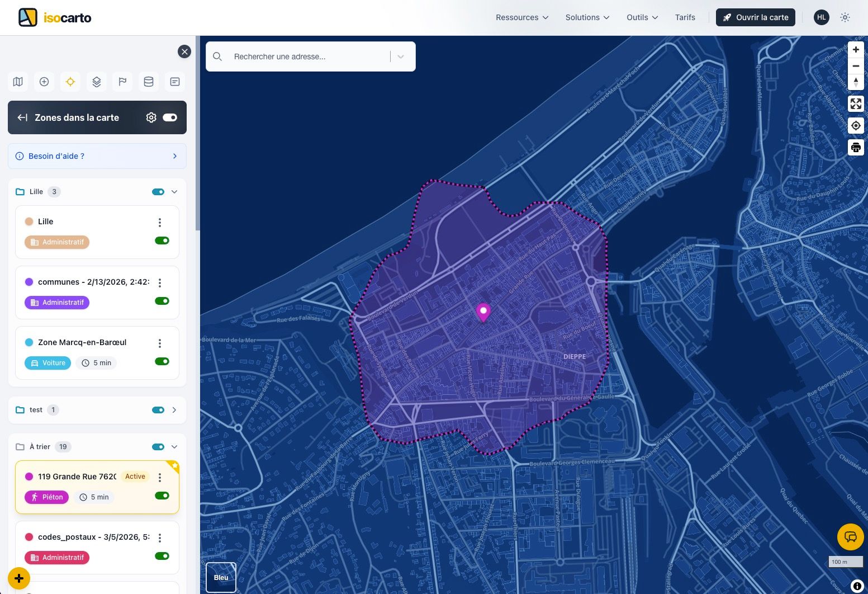868x594 pixels.
Task: Select the database icon in sidebar toolbar
Action: (149, 82)
